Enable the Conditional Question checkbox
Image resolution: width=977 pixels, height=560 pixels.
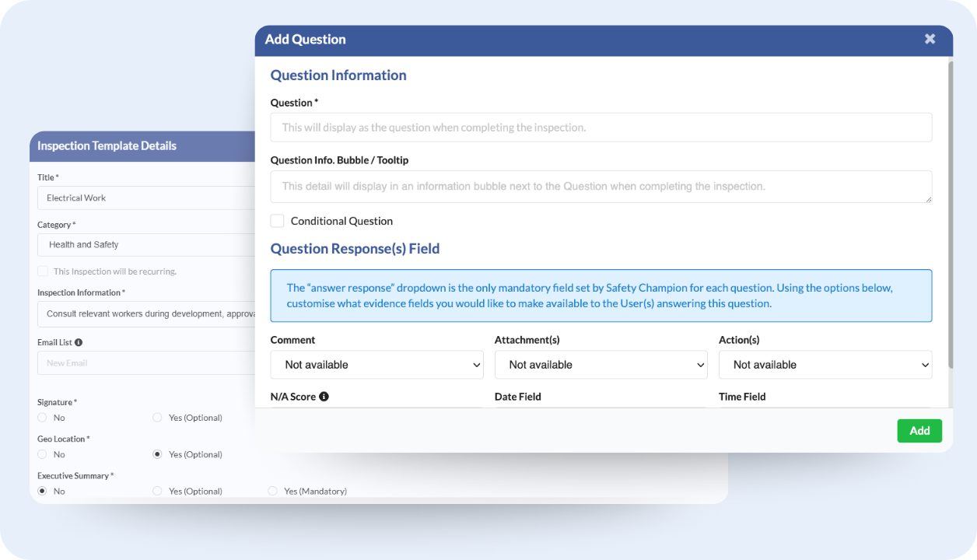[x=278, y=221]
